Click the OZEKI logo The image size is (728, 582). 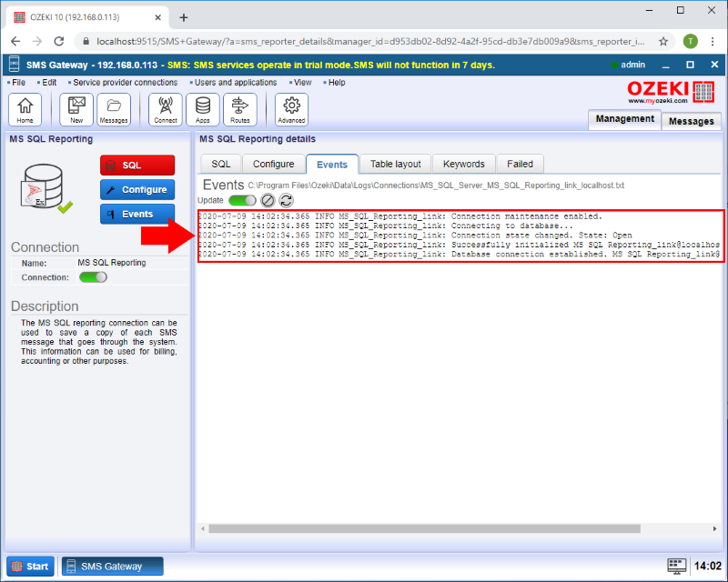pos(671,92)
